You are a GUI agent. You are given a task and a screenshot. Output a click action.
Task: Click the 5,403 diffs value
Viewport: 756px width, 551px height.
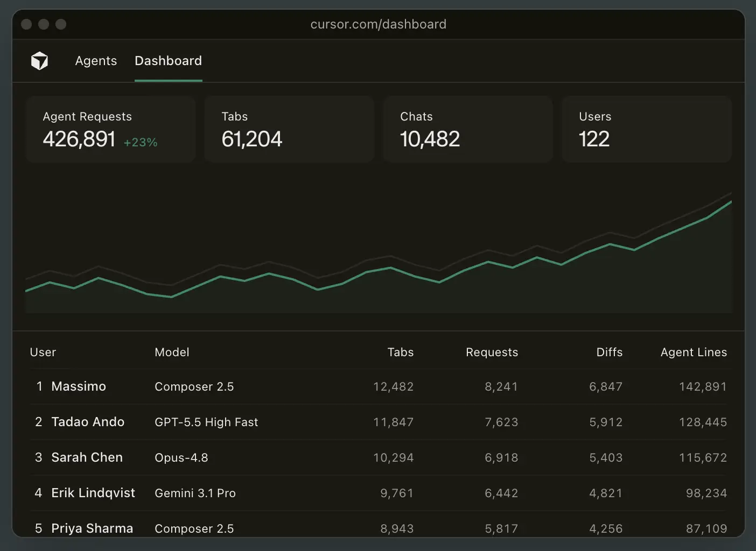click(x=606, y=458)
